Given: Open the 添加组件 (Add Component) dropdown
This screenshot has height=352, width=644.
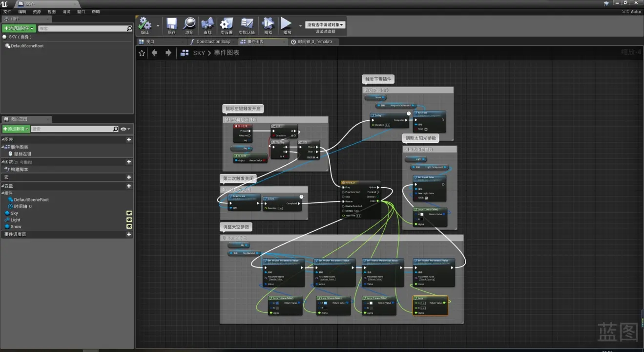Looking at the screenshot, I should pos(19,29).
